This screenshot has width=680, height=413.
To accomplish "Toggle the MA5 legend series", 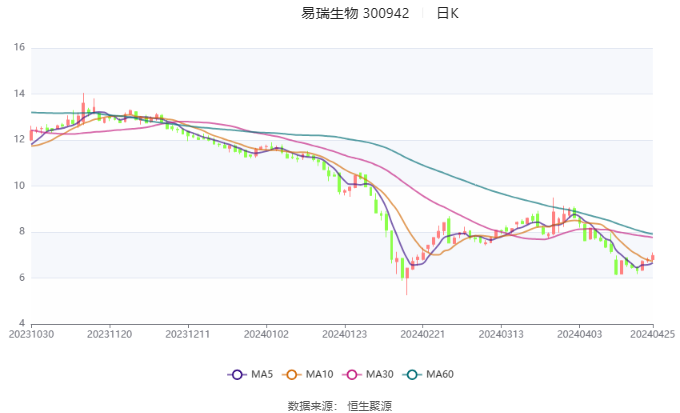I will [251, 374].
